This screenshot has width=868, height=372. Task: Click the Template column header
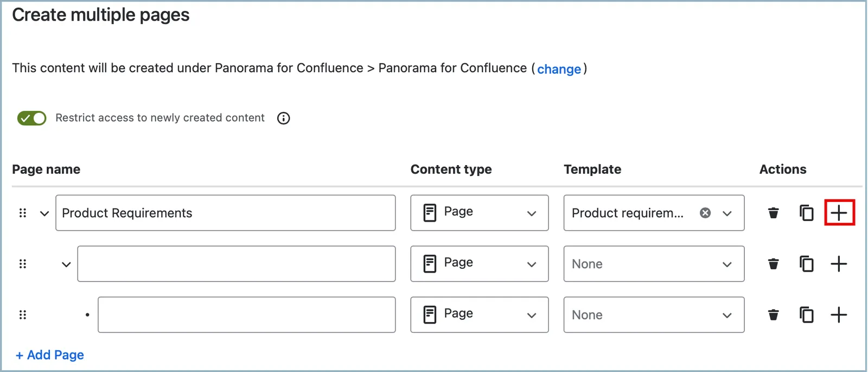pos(592,169)
